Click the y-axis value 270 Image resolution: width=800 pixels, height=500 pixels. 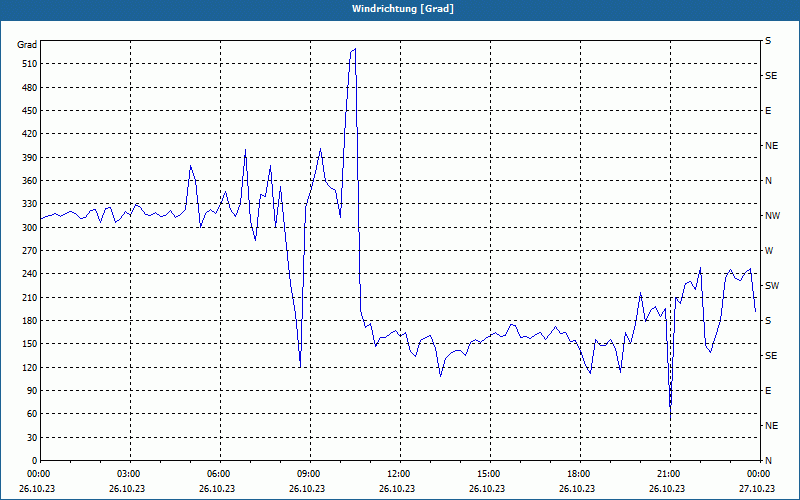[29, 251]
